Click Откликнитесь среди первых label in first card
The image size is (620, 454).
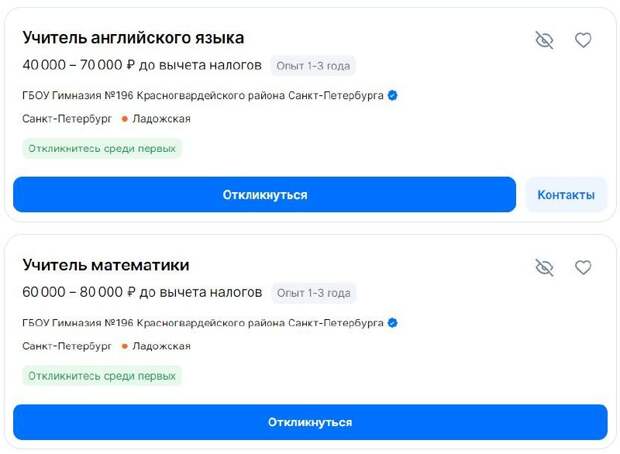(102, 149)
